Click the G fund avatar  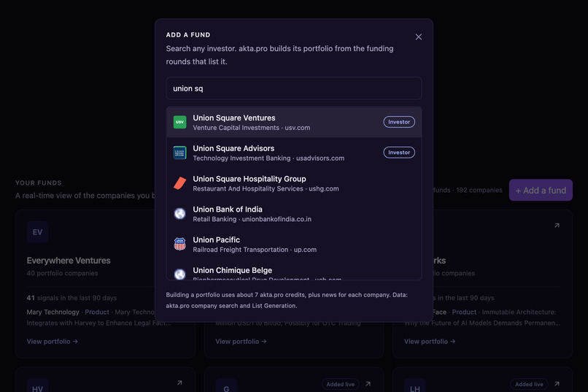tap(226, 386)
